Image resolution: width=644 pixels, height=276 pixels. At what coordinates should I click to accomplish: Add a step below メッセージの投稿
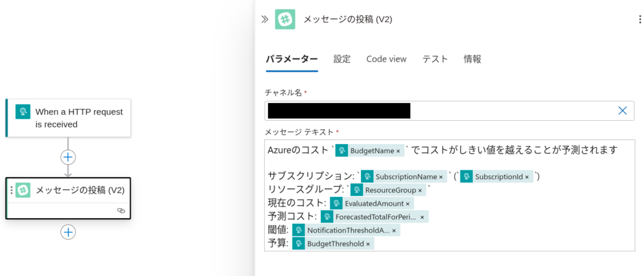(68, 233)
